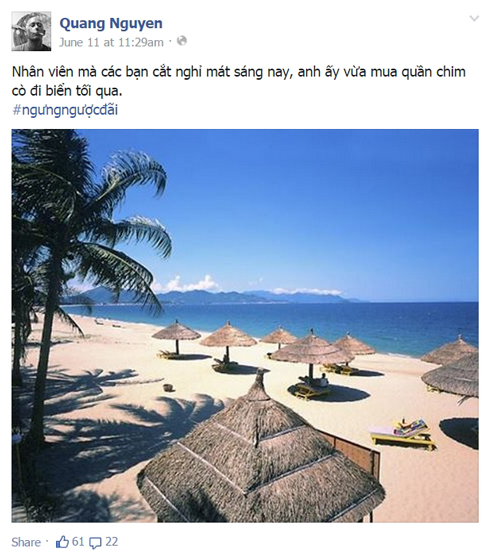
Task: View the 22 comments count
Action: coord(111,542)
